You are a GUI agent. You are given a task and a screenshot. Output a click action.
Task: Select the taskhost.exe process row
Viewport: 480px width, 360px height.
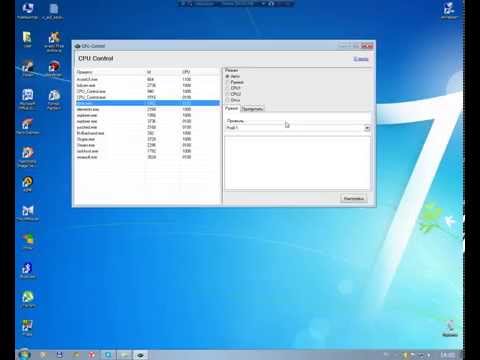148,151
